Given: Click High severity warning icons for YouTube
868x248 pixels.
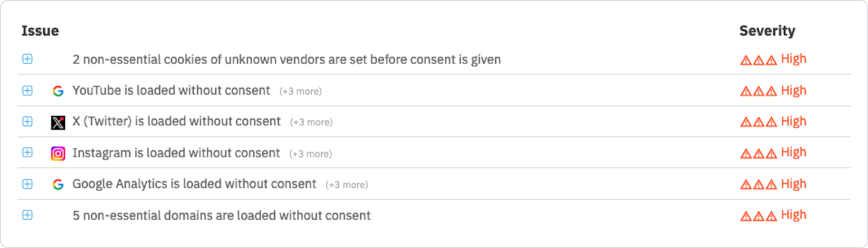Looking at the screenshot, I should click(758, 91).
